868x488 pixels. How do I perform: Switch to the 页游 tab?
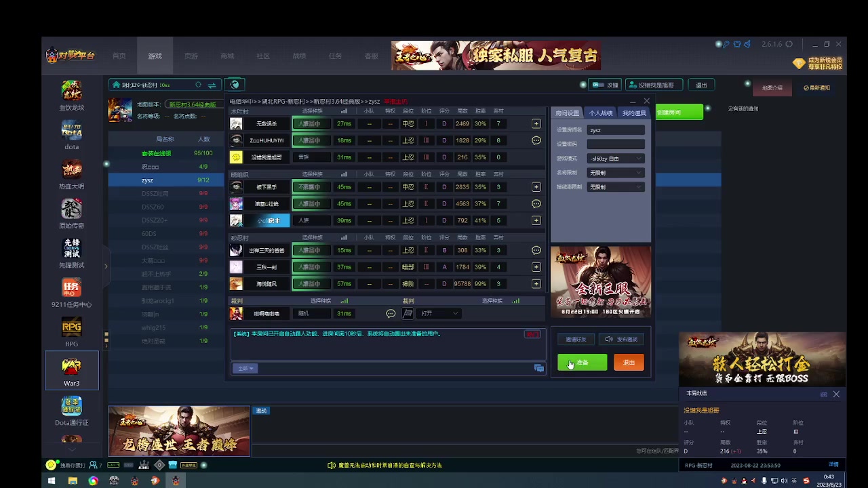(191, 56)
